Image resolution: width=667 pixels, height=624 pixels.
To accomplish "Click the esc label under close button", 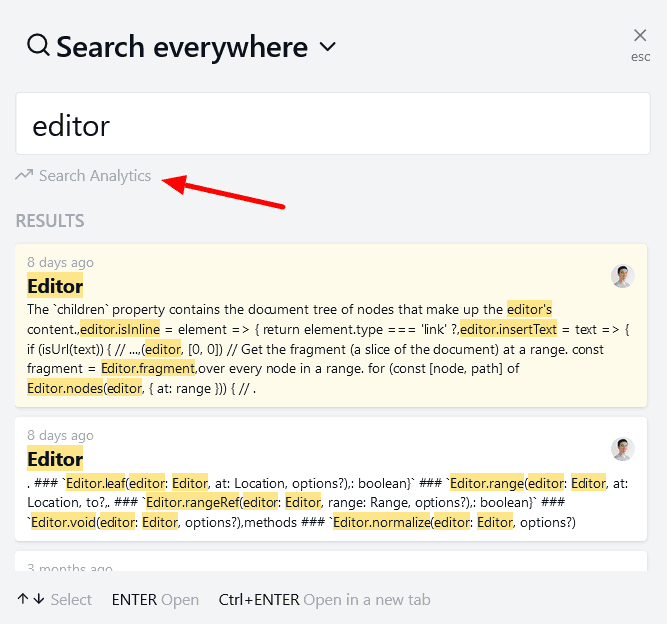I will (x=640, y=57).
